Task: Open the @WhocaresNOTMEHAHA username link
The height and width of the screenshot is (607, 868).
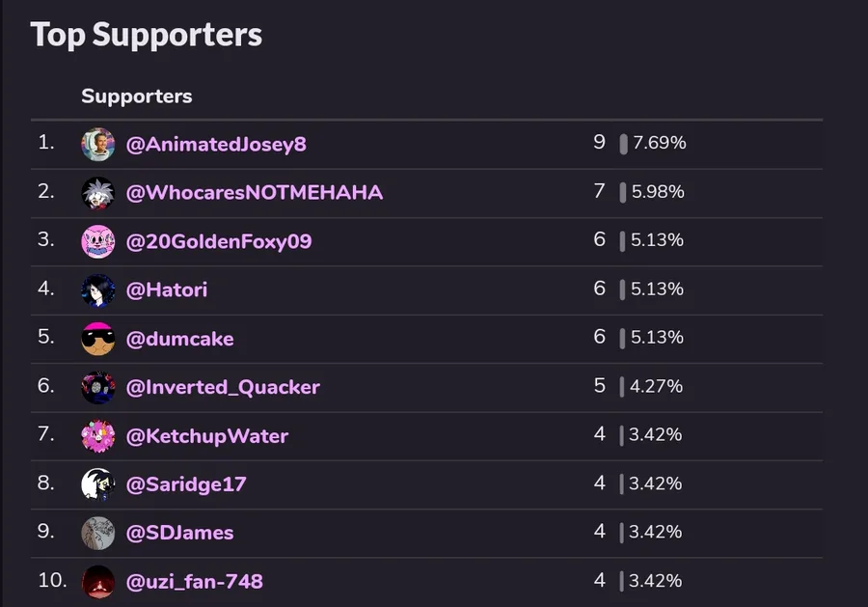Action: 254,193
